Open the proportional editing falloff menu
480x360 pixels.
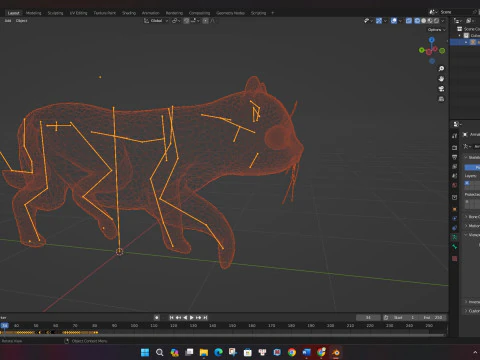click(212, 21)
